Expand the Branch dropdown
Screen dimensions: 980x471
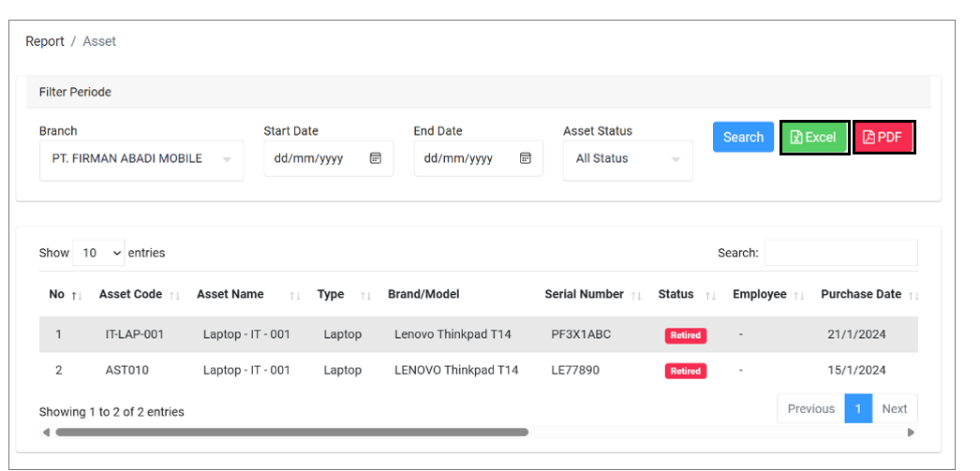pyautogui.click(x=141, y=159)
